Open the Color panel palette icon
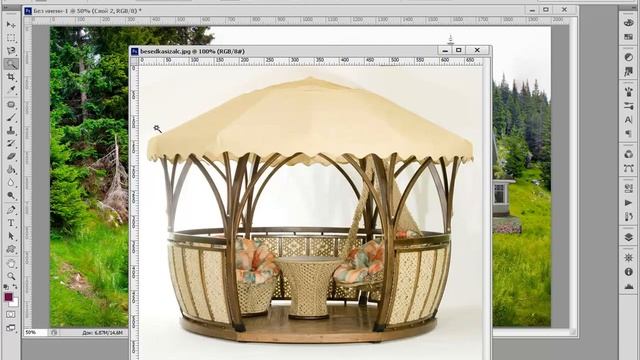640x360 pixels. point(629,22)
